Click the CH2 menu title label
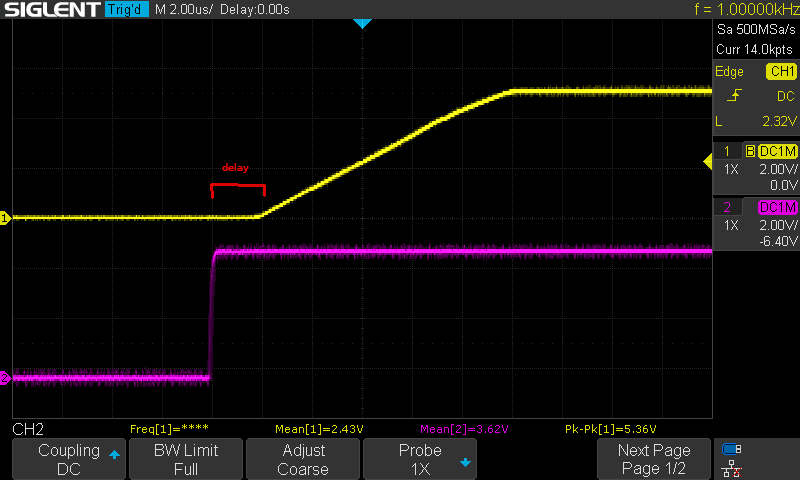 click(x=28, y=430)
